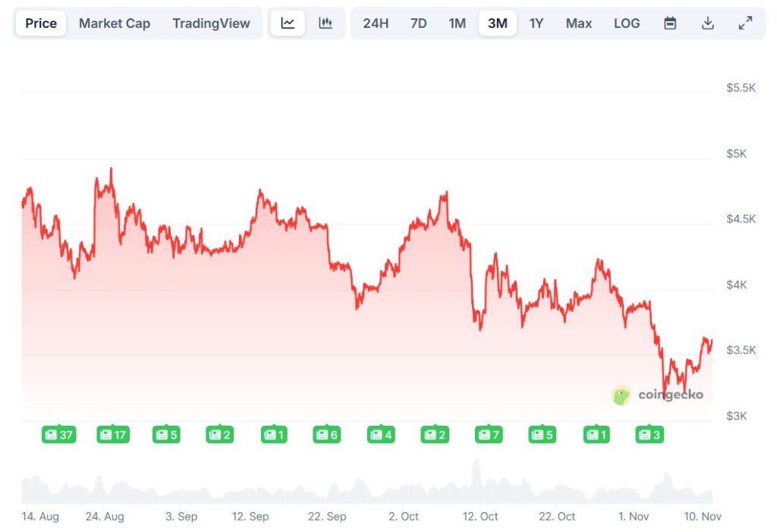Screen dimensions: 777x532
Task: Expand the 3 news events near 1 Nov
Action: [x=650, y=434]
